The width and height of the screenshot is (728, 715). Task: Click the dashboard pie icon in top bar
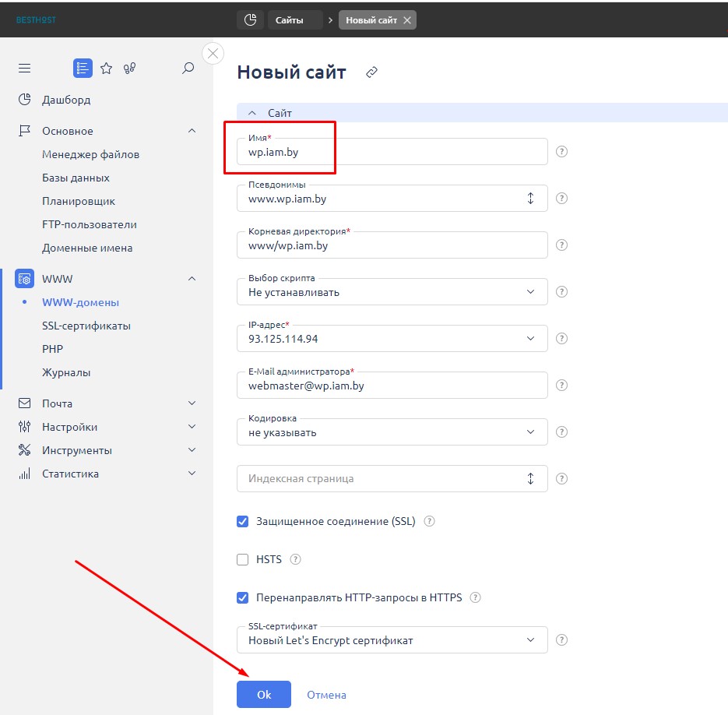click(250, 20)
